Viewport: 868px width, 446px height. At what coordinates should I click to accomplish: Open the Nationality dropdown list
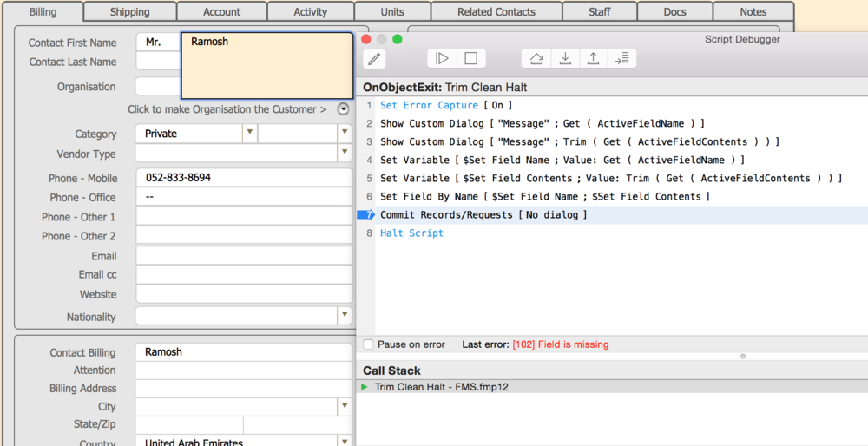tap(344, 317)
